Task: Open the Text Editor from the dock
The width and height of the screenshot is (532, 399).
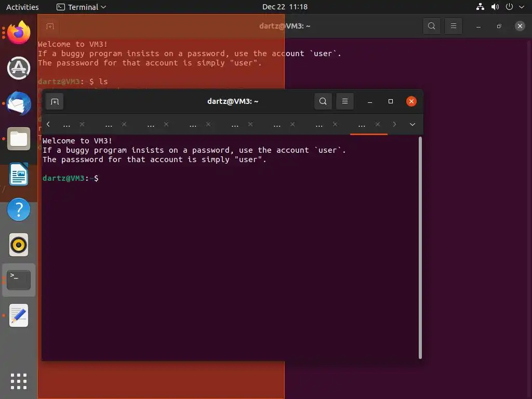Action: (x=19, y=315)
